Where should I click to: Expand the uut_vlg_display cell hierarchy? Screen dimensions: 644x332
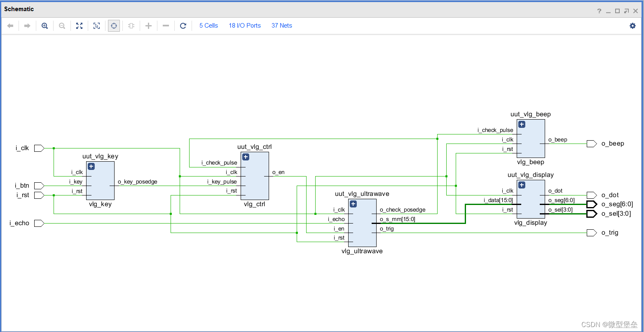[522, 185]
